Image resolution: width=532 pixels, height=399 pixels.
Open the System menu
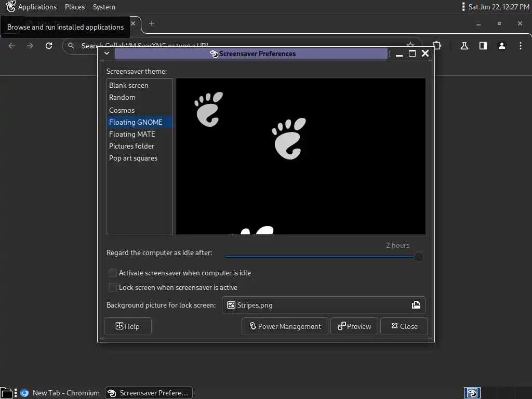(x=104, y=7)
